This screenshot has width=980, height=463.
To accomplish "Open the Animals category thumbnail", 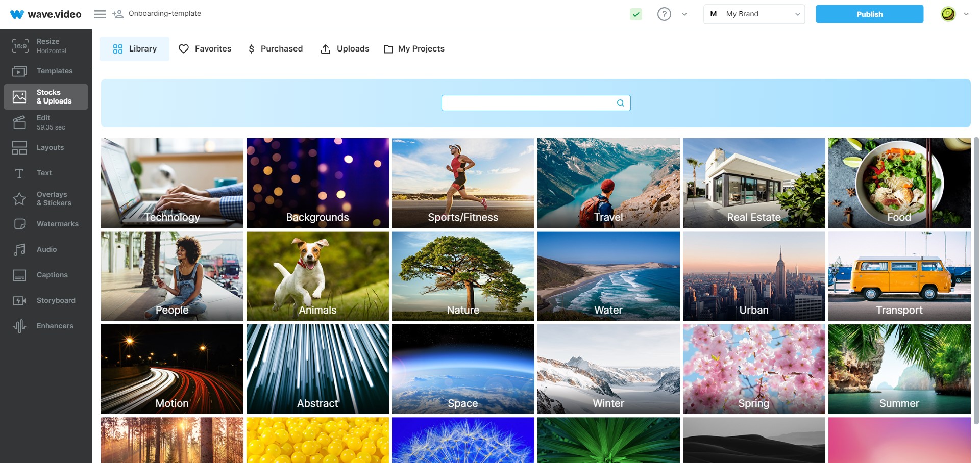I will coord(317,276).
